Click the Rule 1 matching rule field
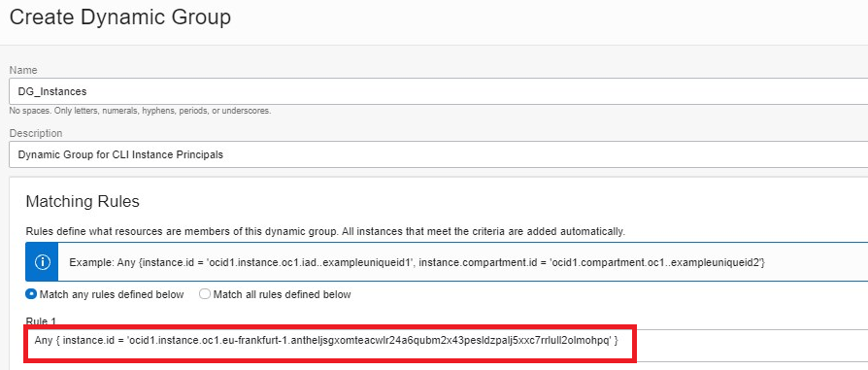This screenshot has width=868, height=370. coord(447,345)
